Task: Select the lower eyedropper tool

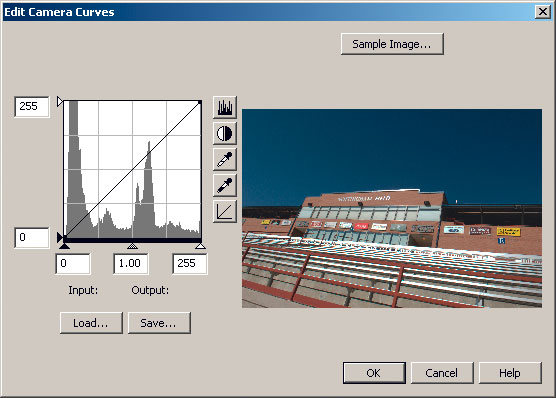Action: tap(225, 185)
